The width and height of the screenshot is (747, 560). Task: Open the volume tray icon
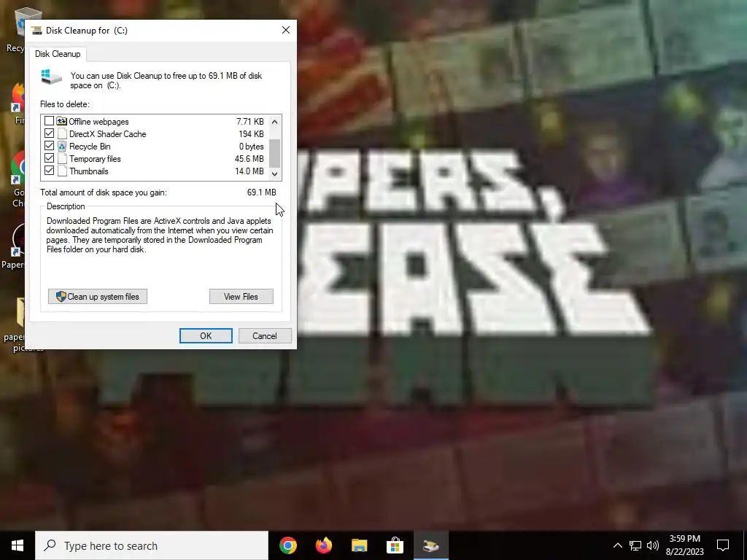click(653, 545)
